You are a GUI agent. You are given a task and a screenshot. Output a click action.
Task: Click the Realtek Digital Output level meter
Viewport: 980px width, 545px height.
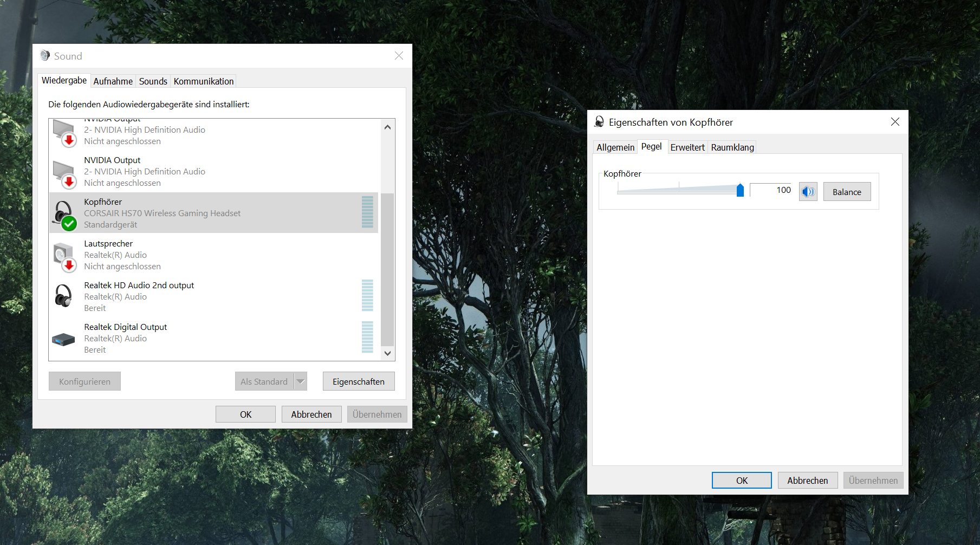point(367,337)
